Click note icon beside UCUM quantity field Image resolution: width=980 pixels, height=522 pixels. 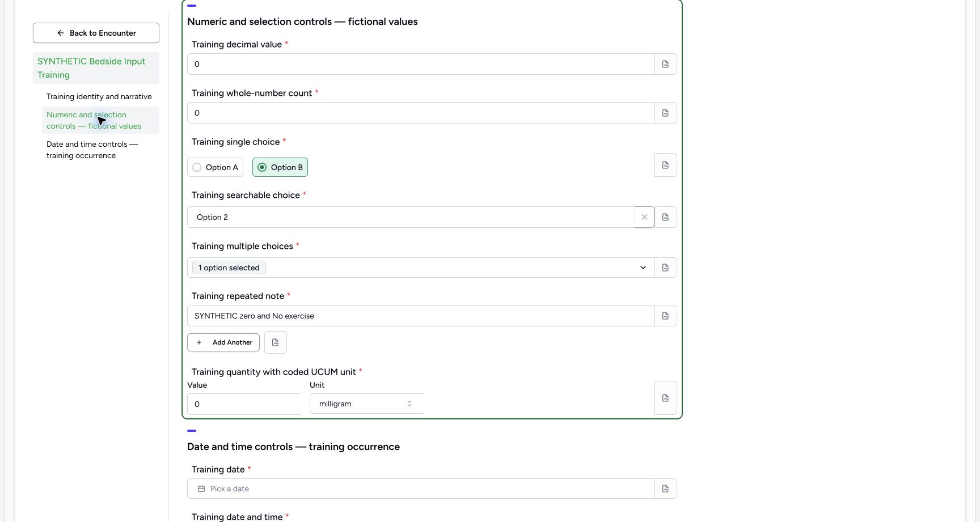click(x=666, y=398)
